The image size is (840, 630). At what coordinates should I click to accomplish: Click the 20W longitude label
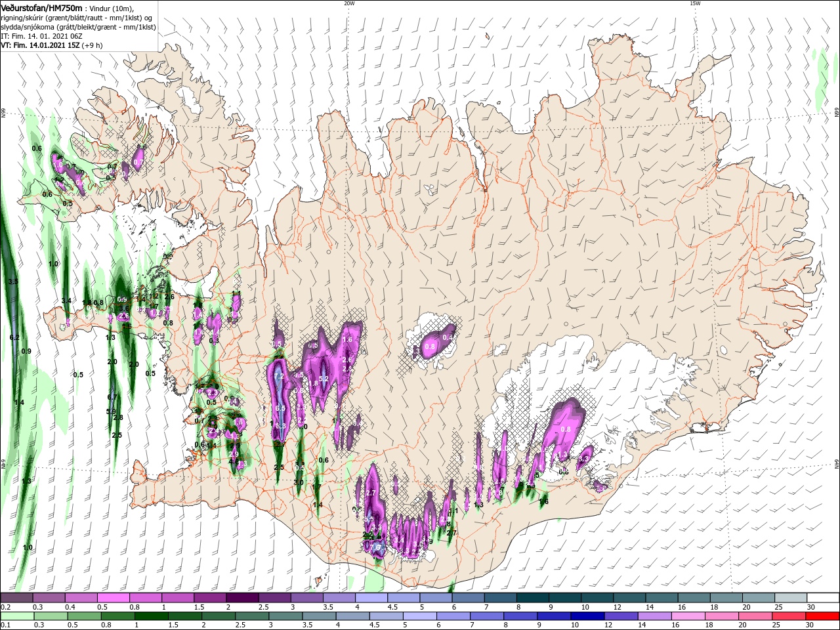349,3
